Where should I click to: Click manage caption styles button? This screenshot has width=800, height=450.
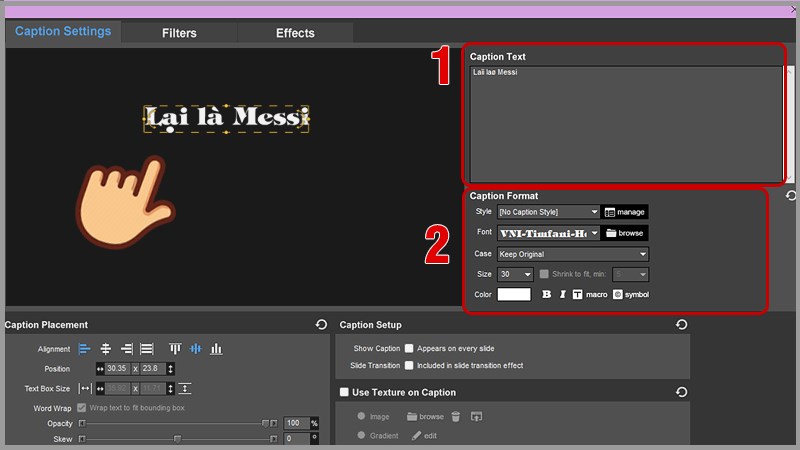[x=624, y=212]
